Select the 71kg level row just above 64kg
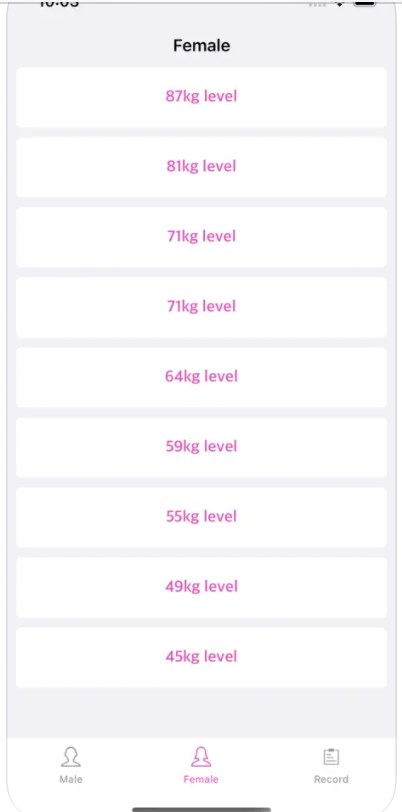 (x=201, y=307)
